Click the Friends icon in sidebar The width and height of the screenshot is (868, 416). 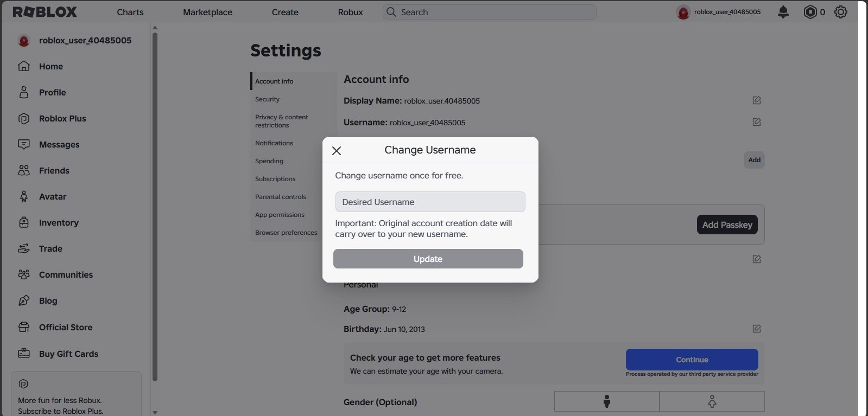pos(24,170)
